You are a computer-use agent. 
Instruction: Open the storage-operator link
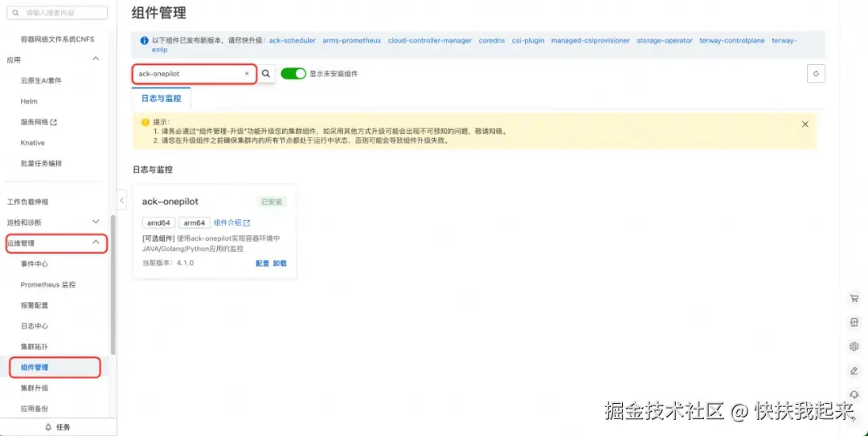[665, 40]
